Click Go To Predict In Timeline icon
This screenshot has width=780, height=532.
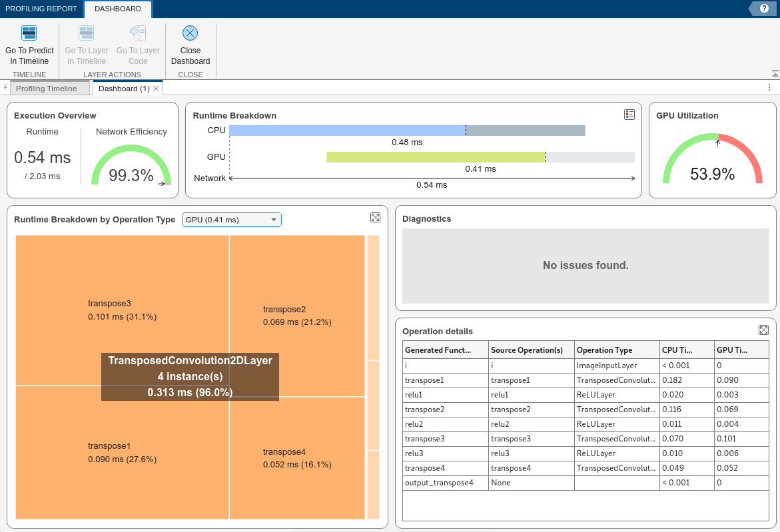point(29,34)
